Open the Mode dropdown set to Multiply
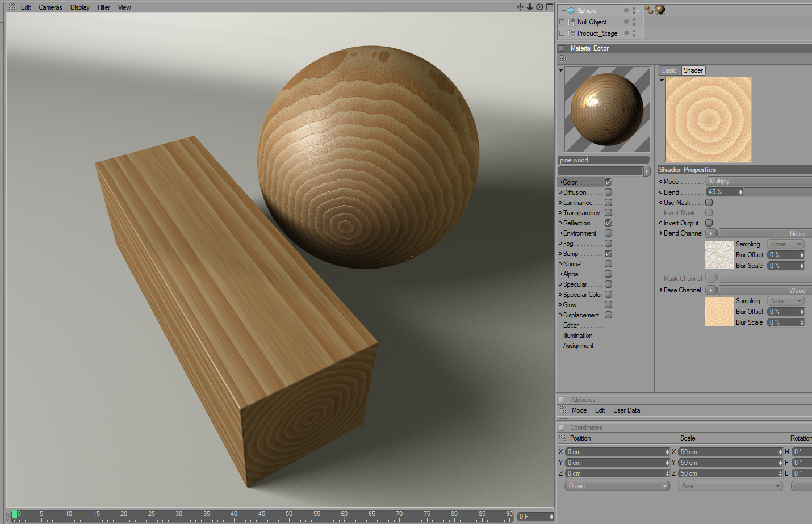 click(x=759, y=181)
